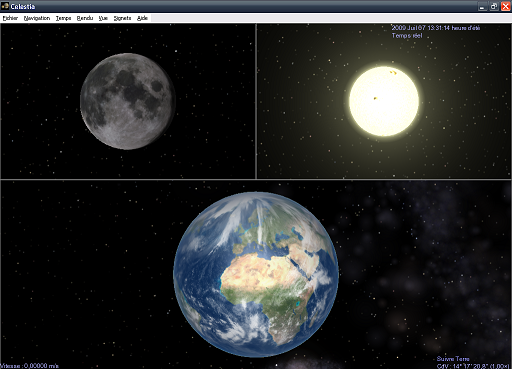This screenshot has height=369, width=512.
Task: Open the Navigation menu
Action: pyautogui.click(x=37, y=18)
